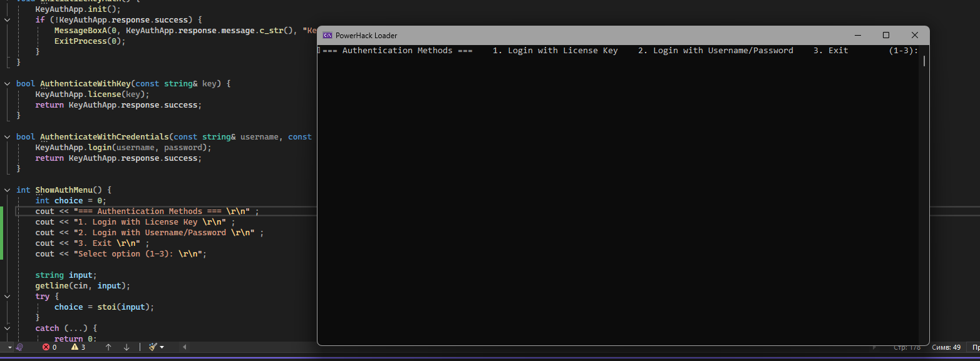This screenshot has height=361, width=980.
Task: Click the PowerHack Loader title bar text
Action: pos(366,36)
